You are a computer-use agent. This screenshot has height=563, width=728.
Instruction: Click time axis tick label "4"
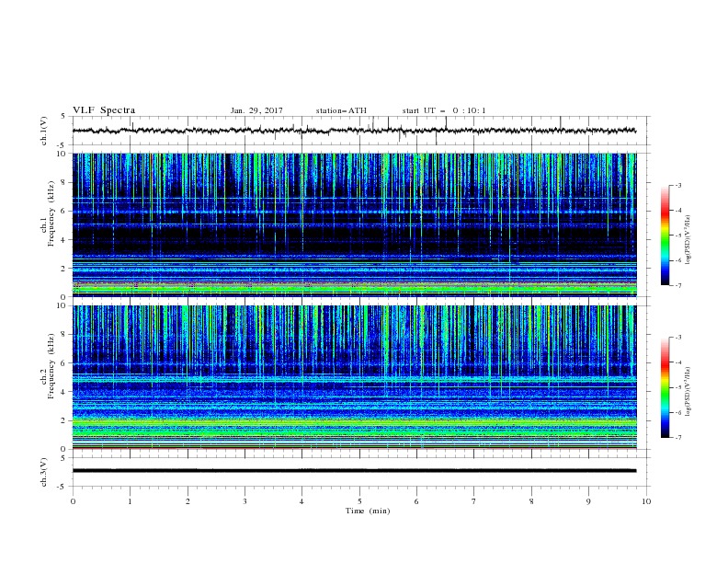(x=301, y=501)
